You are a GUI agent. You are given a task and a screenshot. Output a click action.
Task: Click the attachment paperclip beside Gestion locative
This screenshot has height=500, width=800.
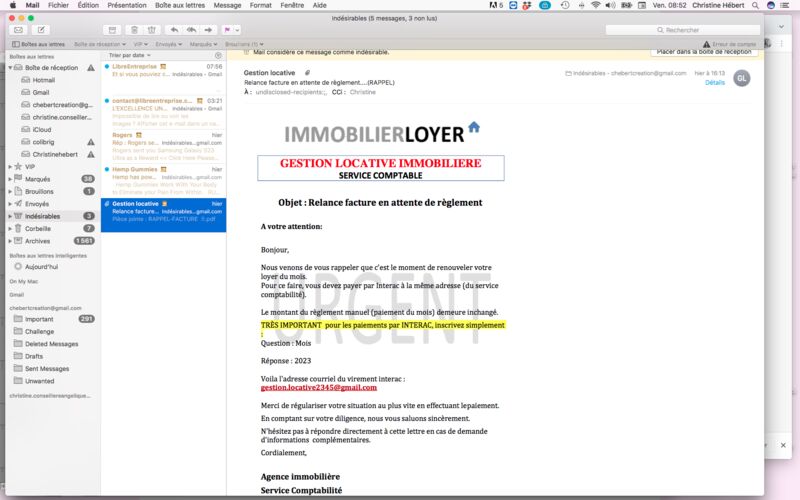pyautogui.click(x=307, y=73)
